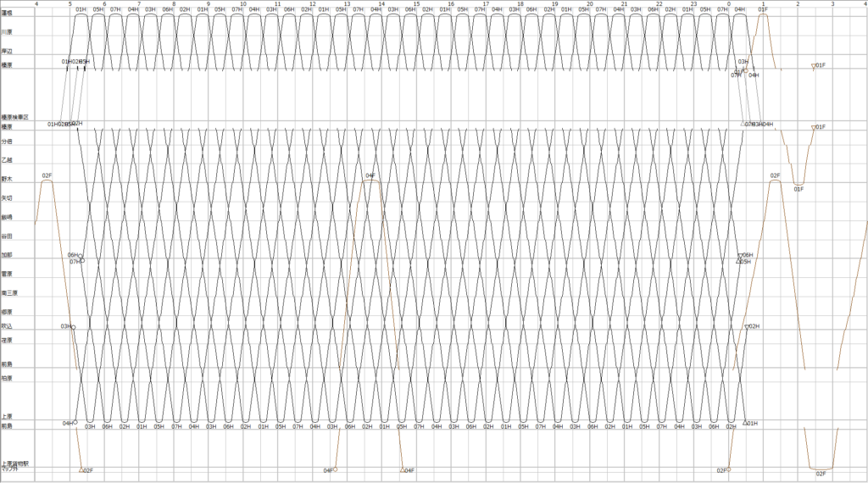
Task: Select the 川原 station label
Action: [x=7, y=31]
